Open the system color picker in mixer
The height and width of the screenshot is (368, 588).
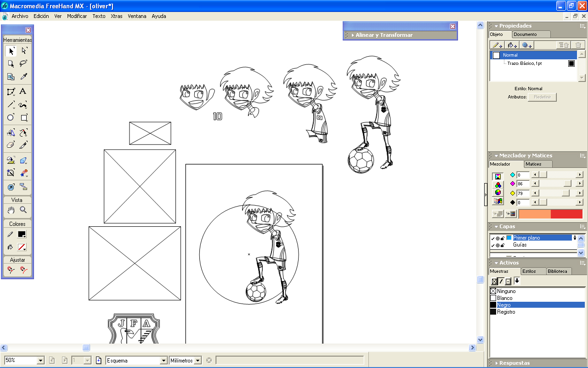498,201
